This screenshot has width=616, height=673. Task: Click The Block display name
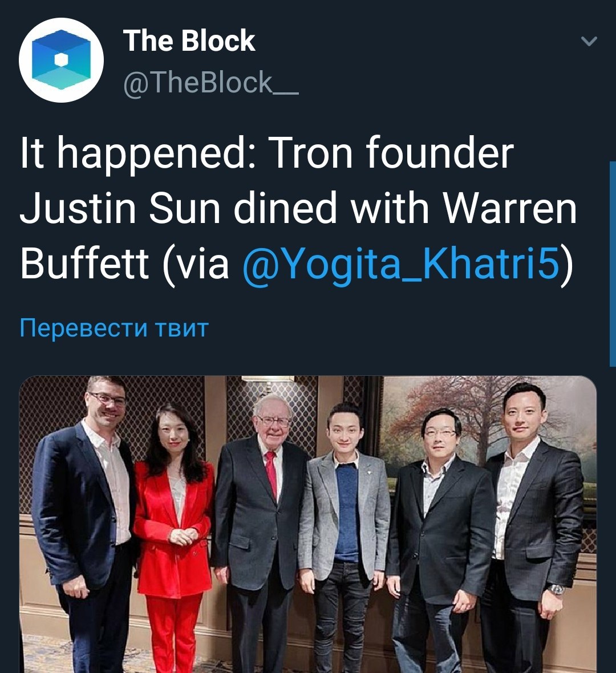pos(189,40)
